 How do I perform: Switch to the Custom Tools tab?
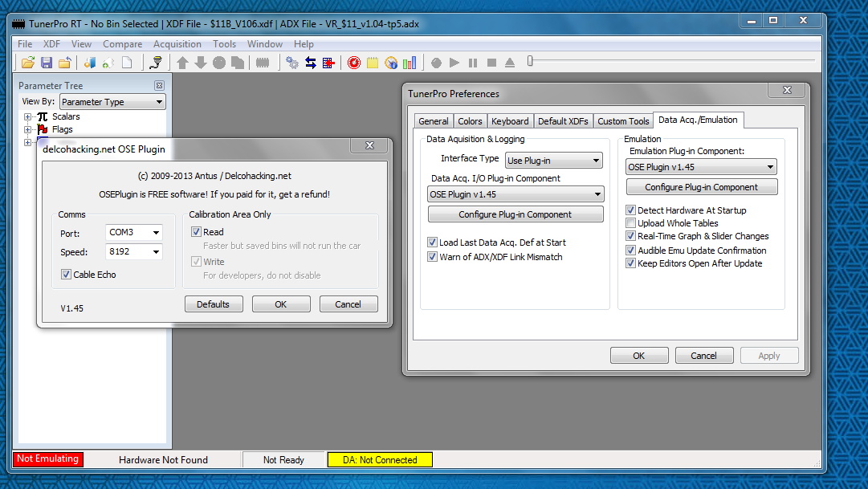pyautogui.click(x=623, y=120)
